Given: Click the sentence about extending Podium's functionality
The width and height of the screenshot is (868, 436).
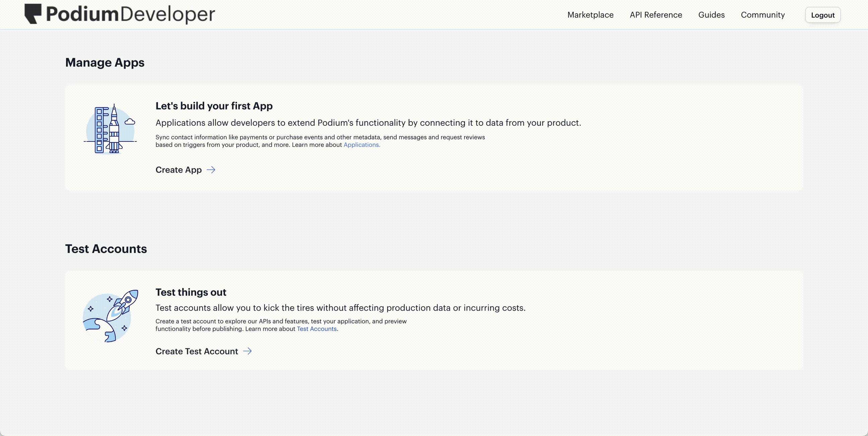Looking at the screenshot, I should point(368,123).
